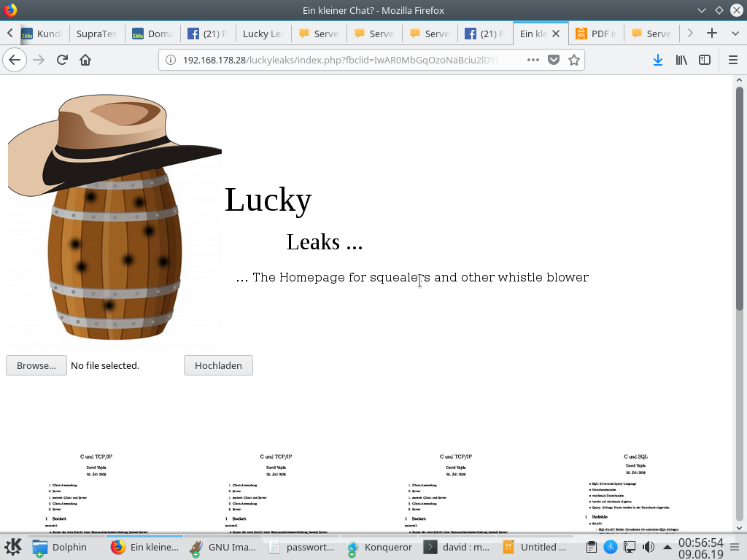Click the Firefox back arrow button
This screenshot has width=747, height=560.
15,60
